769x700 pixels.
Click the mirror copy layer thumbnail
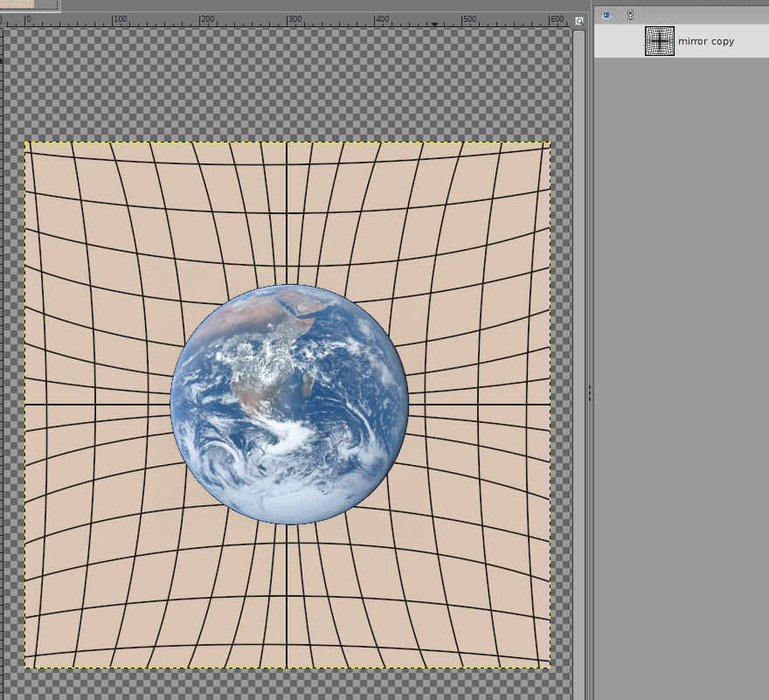point(660,41)
